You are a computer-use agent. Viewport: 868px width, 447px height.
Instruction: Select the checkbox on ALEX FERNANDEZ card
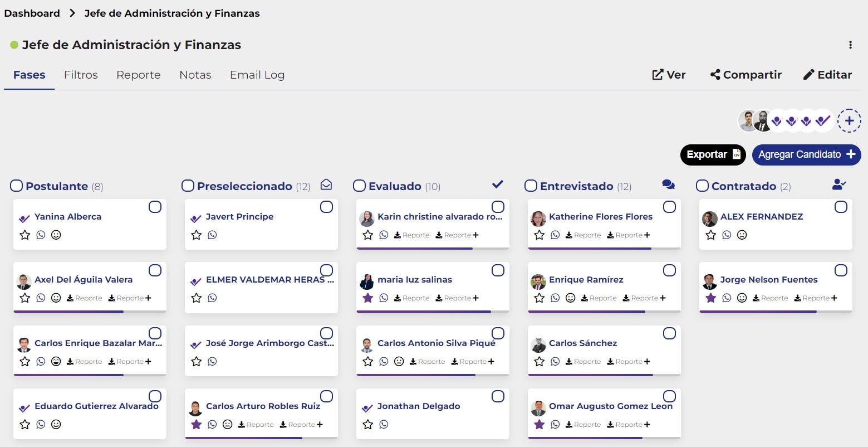841,206
